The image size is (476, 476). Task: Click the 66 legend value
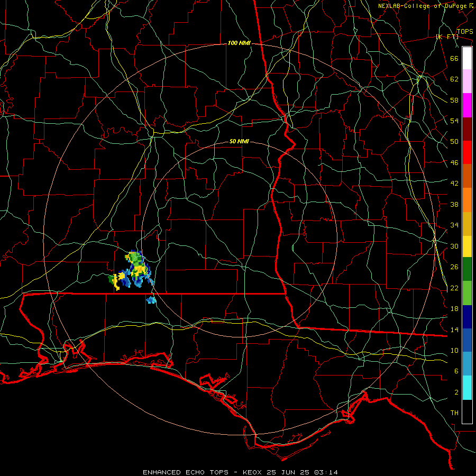(x=454, y=58)
